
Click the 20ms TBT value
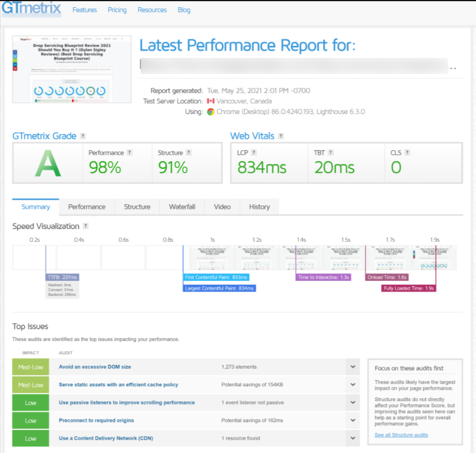click(334, 168)
